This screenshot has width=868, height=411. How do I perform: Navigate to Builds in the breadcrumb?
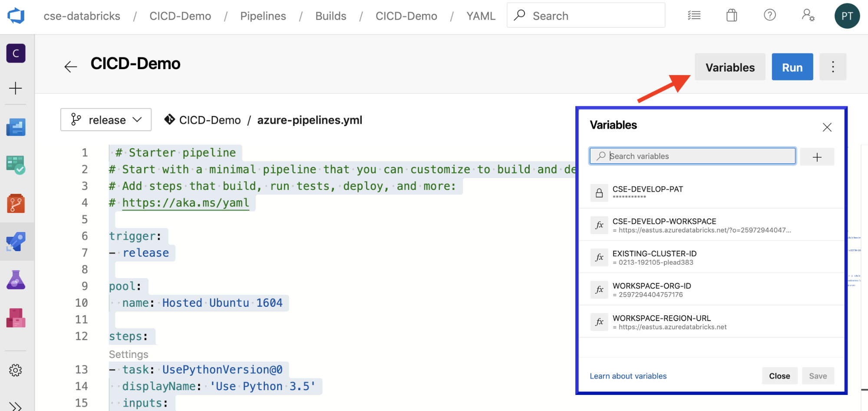point(330,16)
